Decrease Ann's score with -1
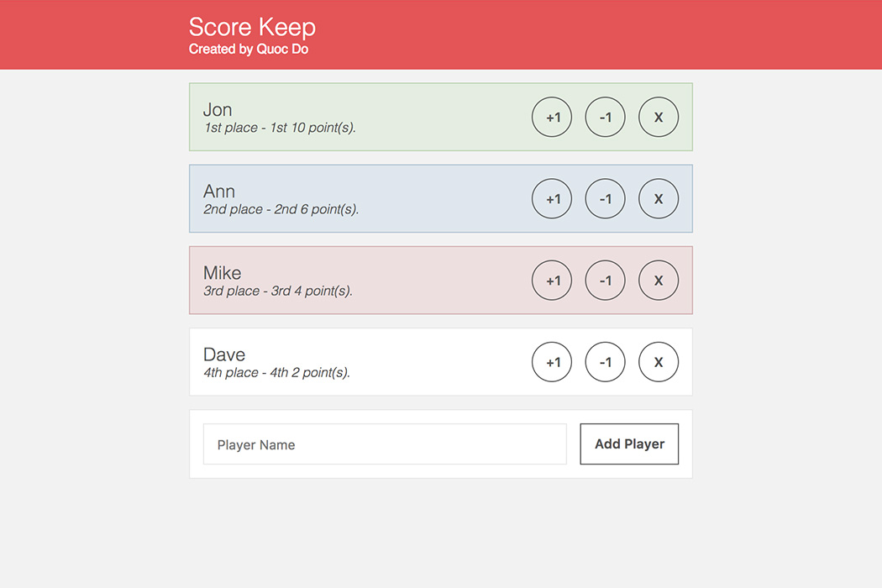Image resolution: width=882 pixels, height=588 pixels. pos(606,198)
